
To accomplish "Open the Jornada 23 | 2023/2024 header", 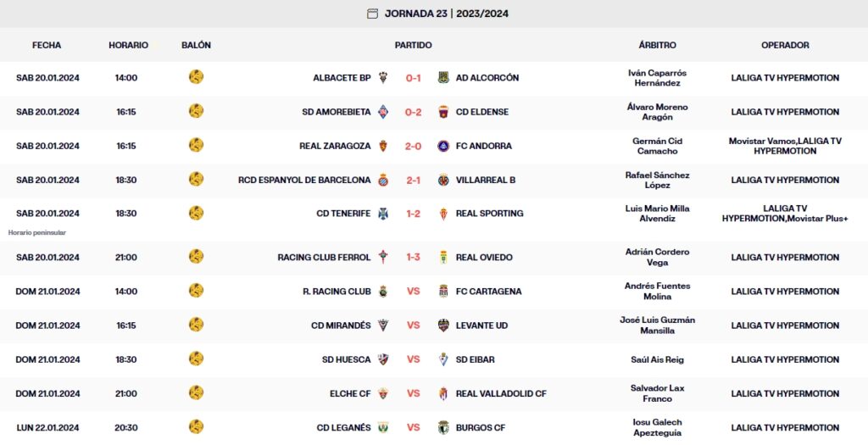I will pyautogui.click(x=446, y=14).
